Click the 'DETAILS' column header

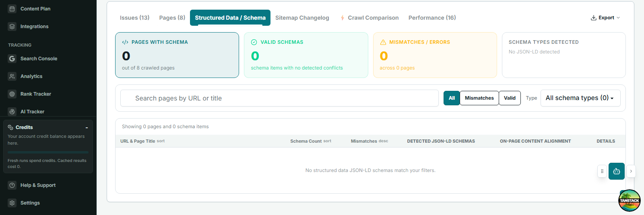tap(606, 141)
